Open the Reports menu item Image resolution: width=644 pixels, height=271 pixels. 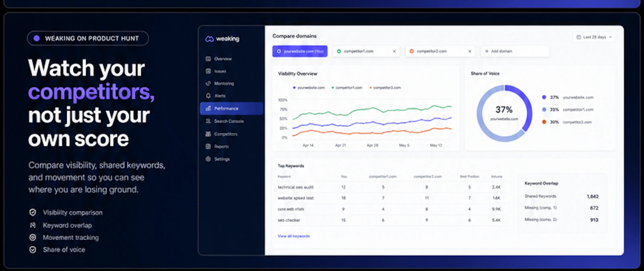click(217, 146)
